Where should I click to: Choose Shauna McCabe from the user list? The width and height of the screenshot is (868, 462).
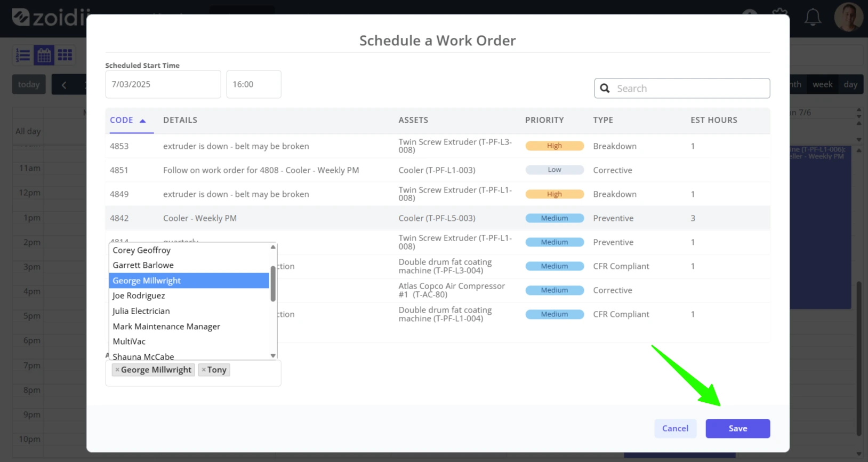pyautogui.click(x=189, y=356)
